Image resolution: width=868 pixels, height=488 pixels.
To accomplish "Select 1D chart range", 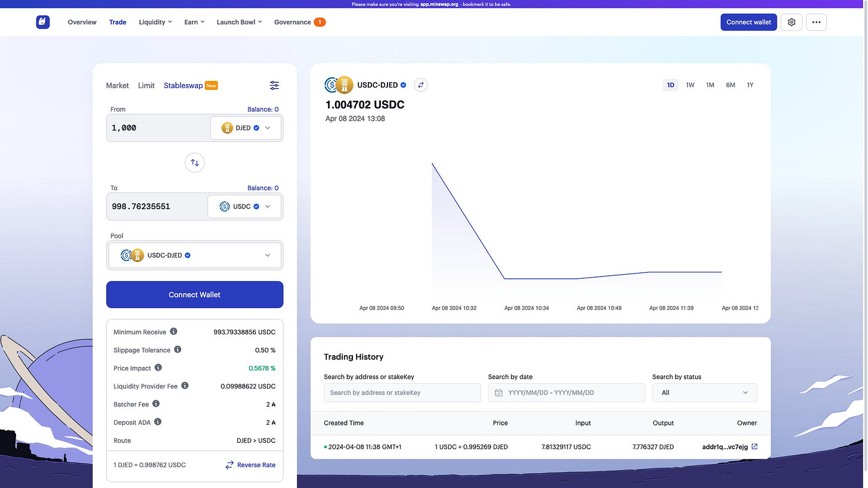I will [671, 85].
